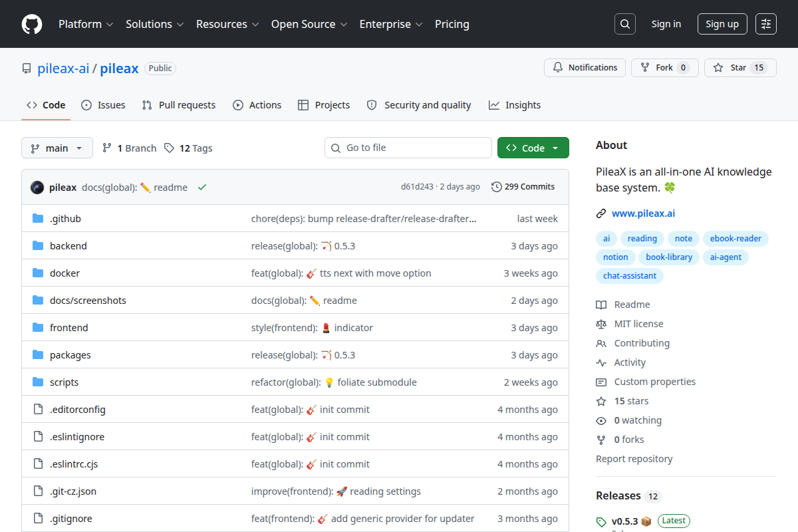Image resolution: width=798 pixels, height=532 pixels.
Task: View 12 Tags list
Action: coord(188,148)
